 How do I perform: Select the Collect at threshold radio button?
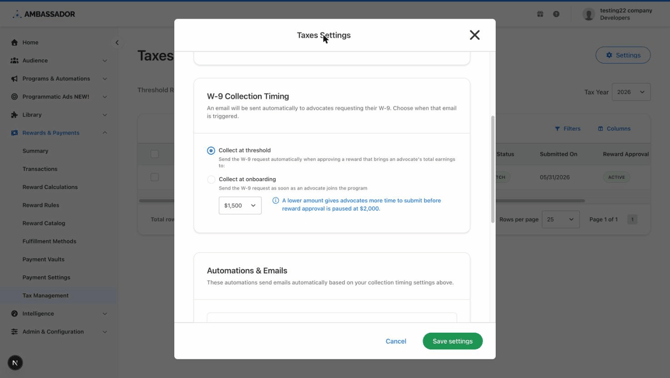click(x=211, y=150)
